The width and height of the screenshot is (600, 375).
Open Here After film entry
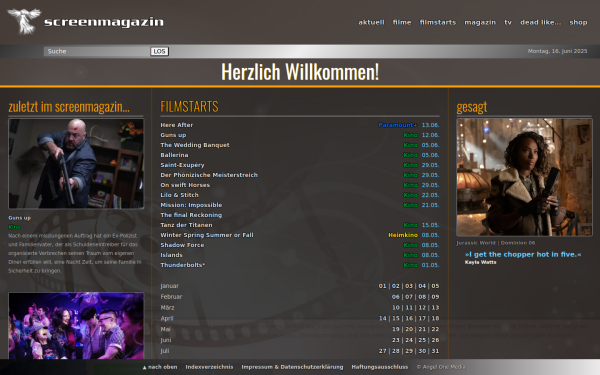pos(176,125)
